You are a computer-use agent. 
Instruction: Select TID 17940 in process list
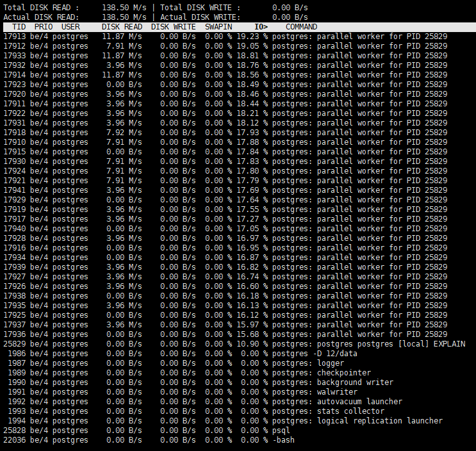pos(15,229)
